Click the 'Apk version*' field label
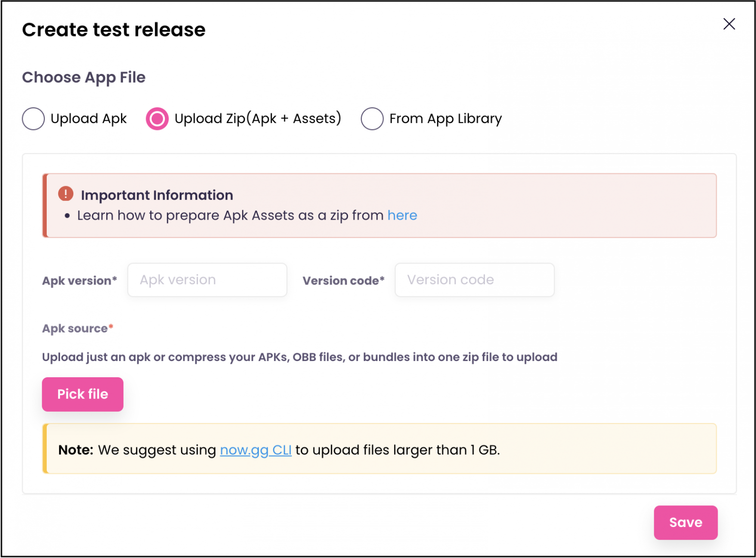756x558 pixels. pos(79,281)
